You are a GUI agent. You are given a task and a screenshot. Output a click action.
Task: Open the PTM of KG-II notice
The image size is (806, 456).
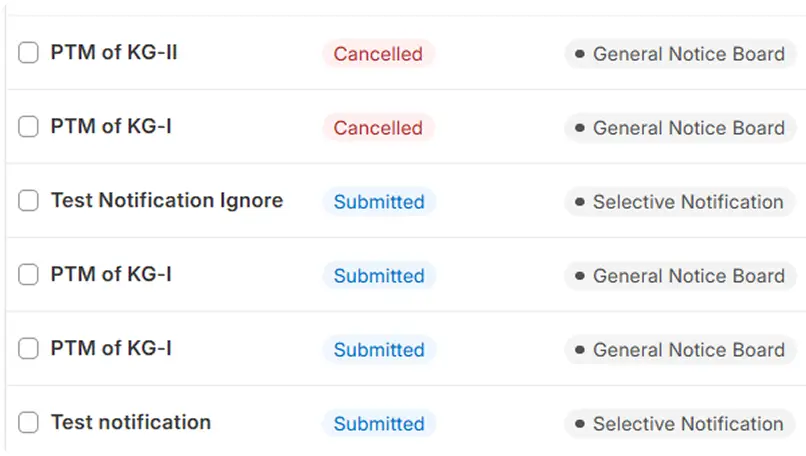(x=114, y=53)
